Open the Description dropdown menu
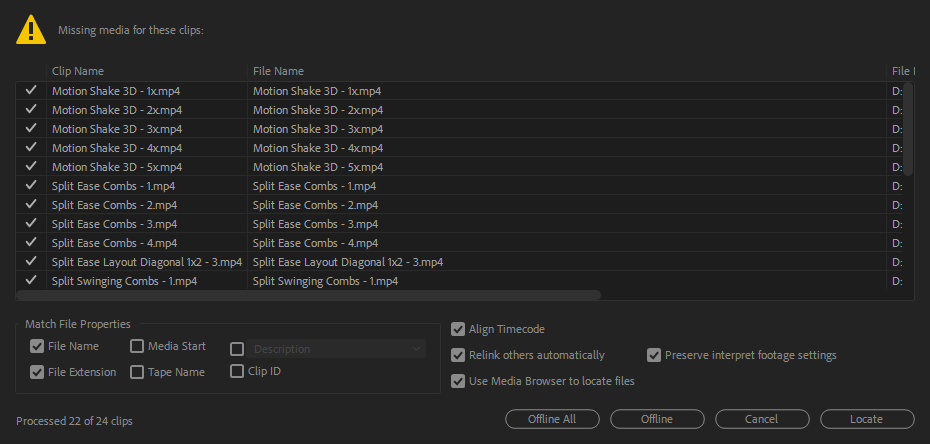The width and height of the screenshot is (930, 444). 337,349
